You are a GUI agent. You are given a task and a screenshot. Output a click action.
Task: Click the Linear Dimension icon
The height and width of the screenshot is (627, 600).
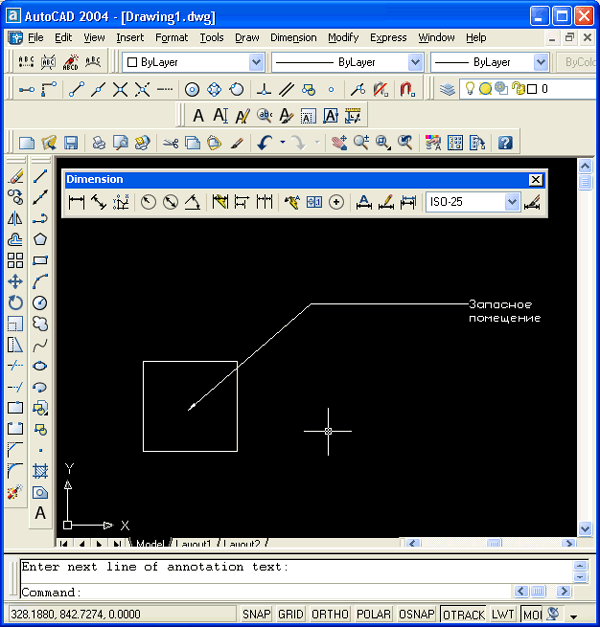[x=77, y=202]
